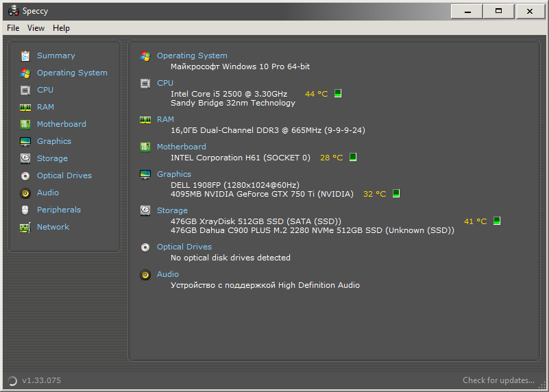
Task: Select the Network icon in sidebar
Action: click(25, 227)
